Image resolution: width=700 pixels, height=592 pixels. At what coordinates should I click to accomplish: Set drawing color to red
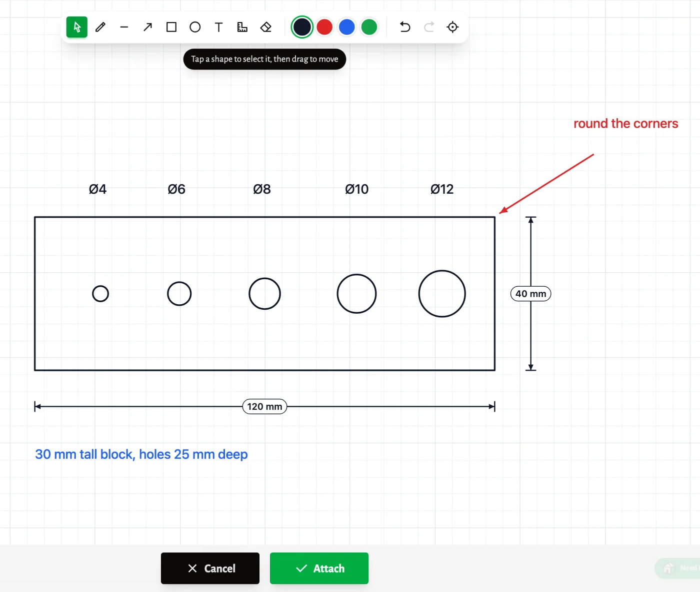pyautogui.click(x=324, y=27)
